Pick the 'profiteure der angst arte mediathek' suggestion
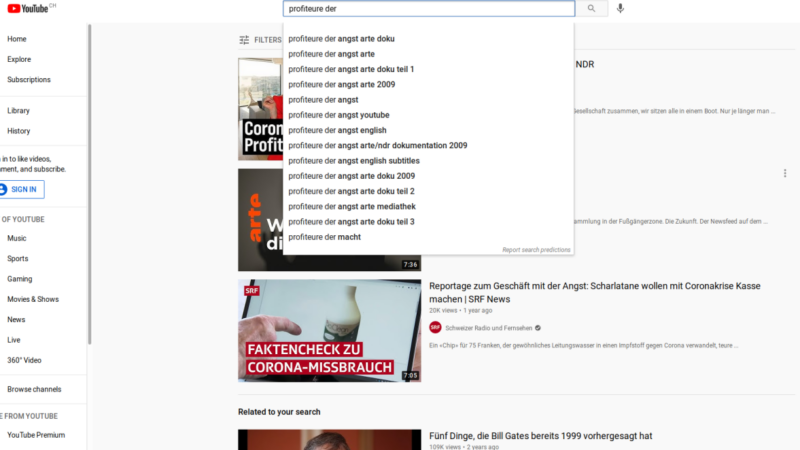Viewport: 800px width, 450px height. (x=429, y=207)
